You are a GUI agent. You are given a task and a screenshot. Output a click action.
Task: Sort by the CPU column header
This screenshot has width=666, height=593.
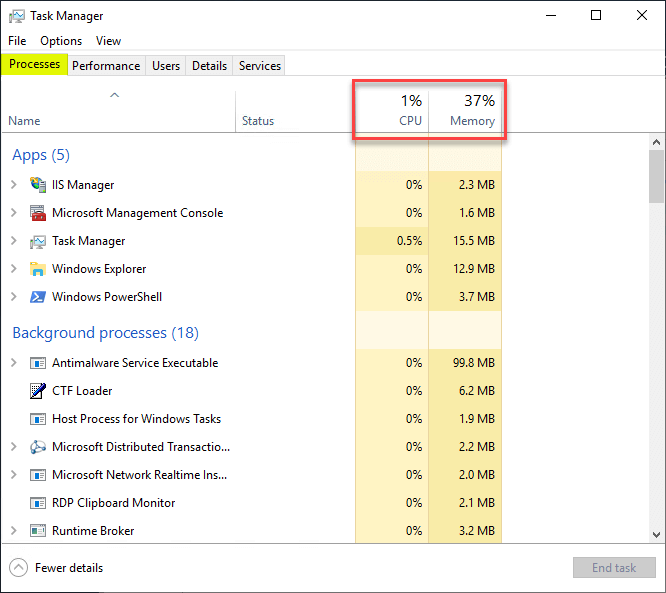pos(392,111)
